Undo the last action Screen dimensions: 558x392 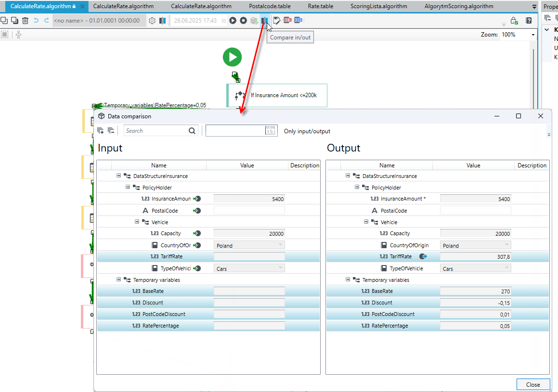36,21
